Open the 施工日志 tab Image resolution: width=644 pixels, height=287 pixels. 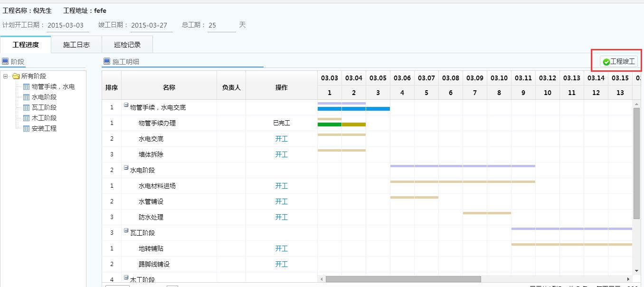pos(76,45)
